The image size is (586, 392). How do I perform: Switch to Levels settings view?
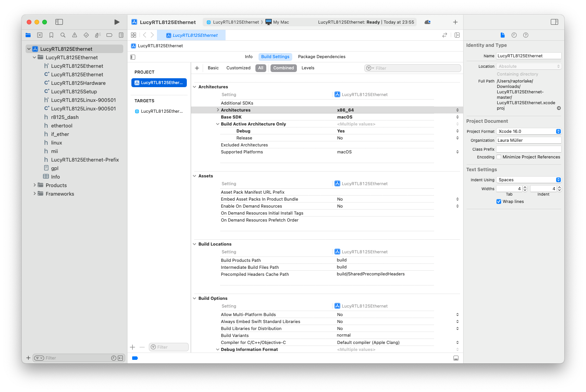click(x=308, y=68)
